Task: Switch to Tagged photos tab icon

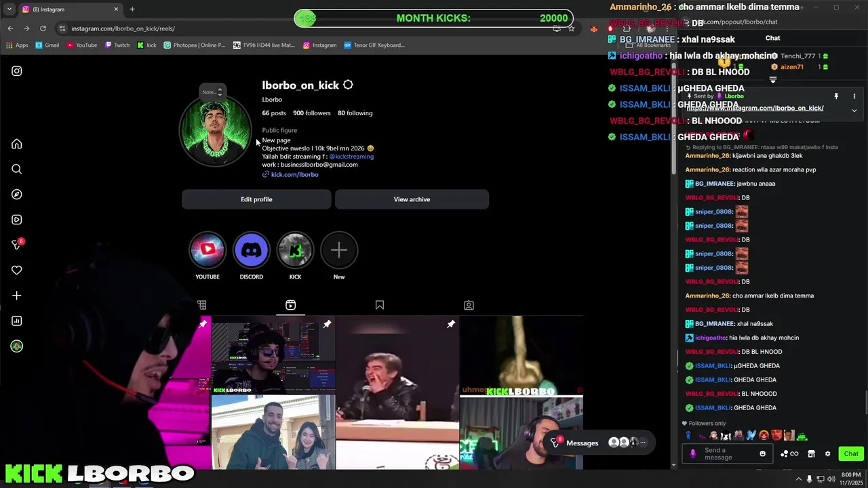Action: click(x=469, y=305)
